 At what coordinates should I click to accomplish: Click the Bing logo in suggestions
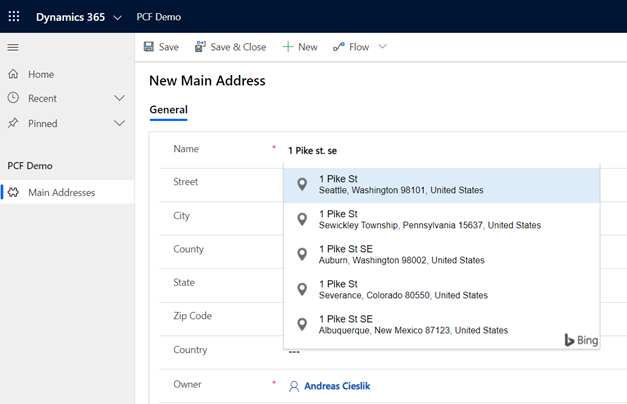[581, 340]
